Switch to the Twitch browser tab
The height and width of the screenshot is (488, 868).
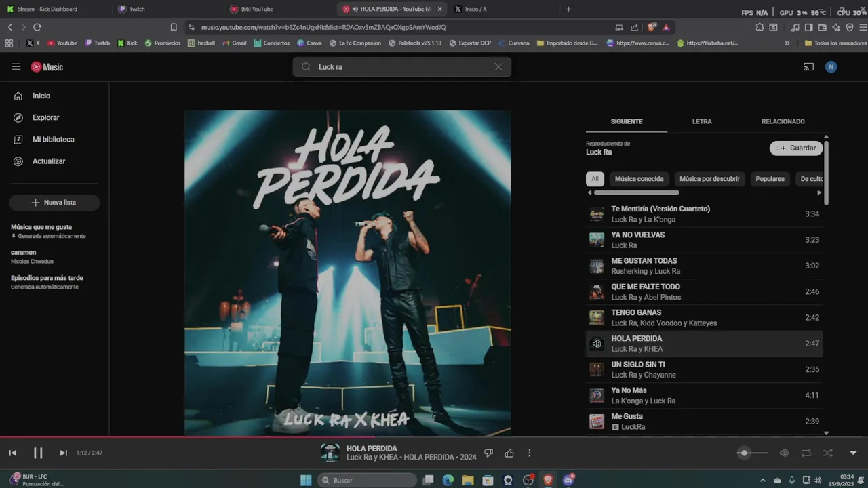tap(167, 9)
